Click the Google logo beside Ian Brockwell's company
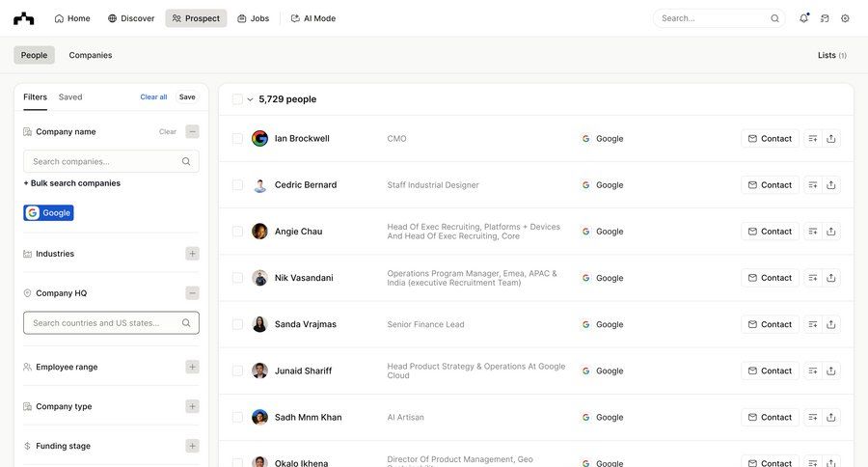The image size is (868, 467). click(x=585, y=139)
